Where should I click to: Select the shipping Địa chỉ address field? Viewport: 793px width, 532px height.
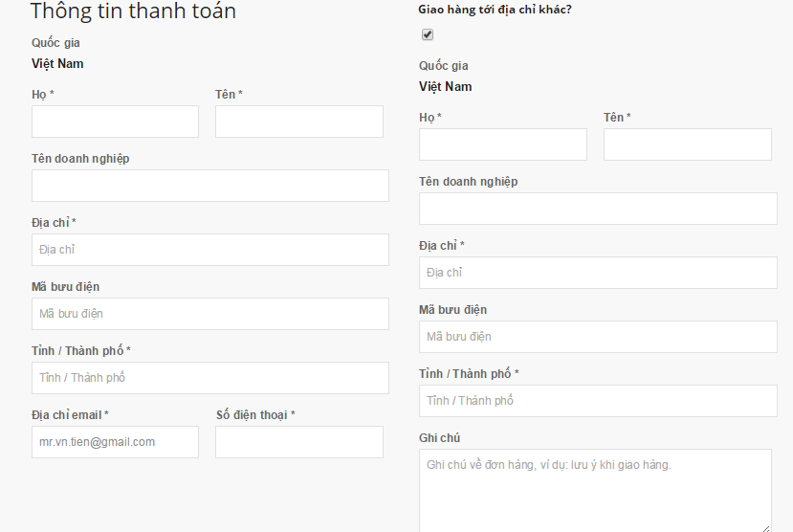(x=598, y=273)
